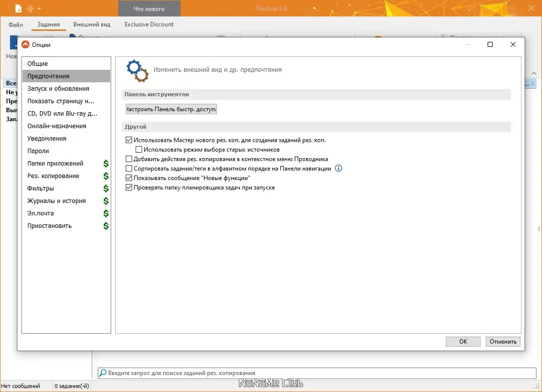Maximize the Опции dialog
This screenshot has width=542, height=392.
pyautogui.click(x=490, y=44)
